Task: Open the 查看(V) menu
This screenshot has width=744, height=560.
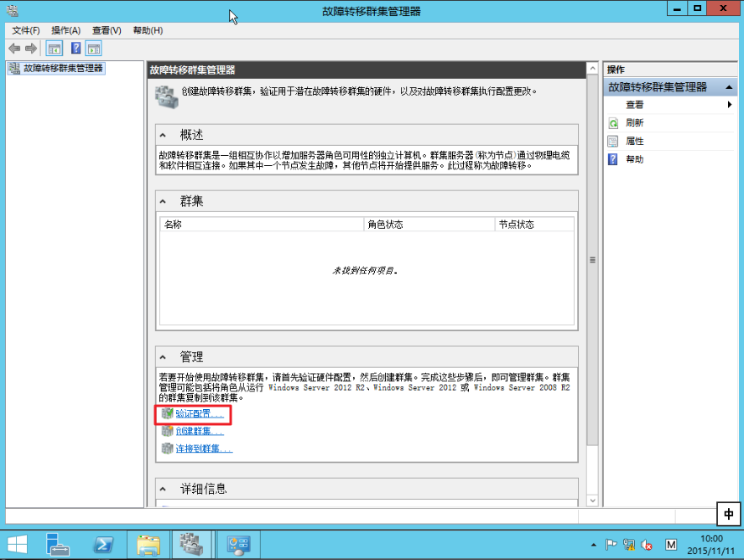Action: tap(107, 31)
